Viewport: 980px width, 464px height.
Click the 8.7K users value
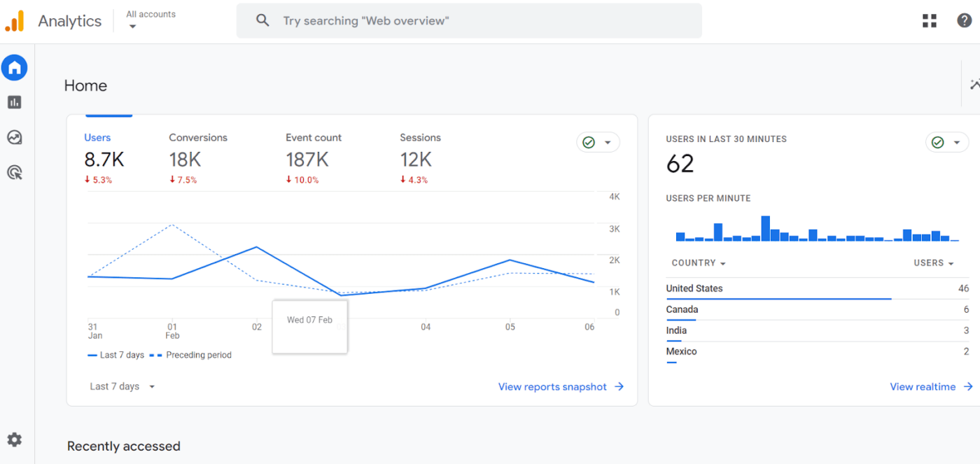pos(104,160)
